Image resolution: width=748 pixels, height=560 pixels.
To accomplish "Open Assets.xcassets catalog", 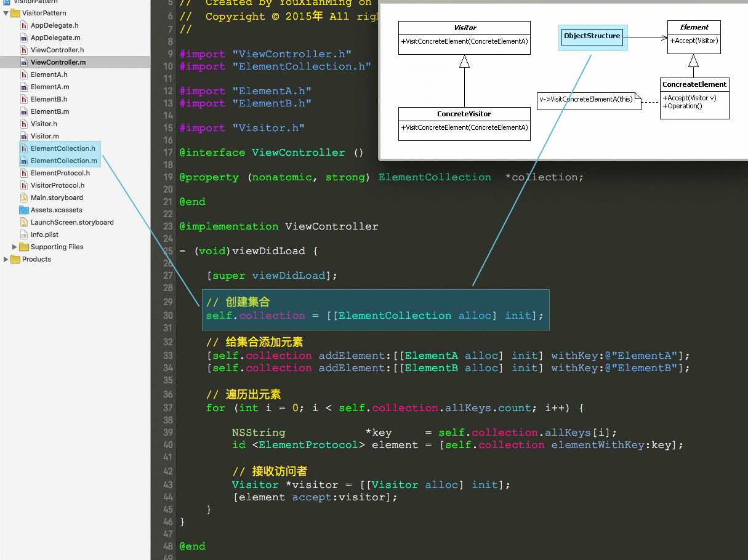I will tap(57, 210).
